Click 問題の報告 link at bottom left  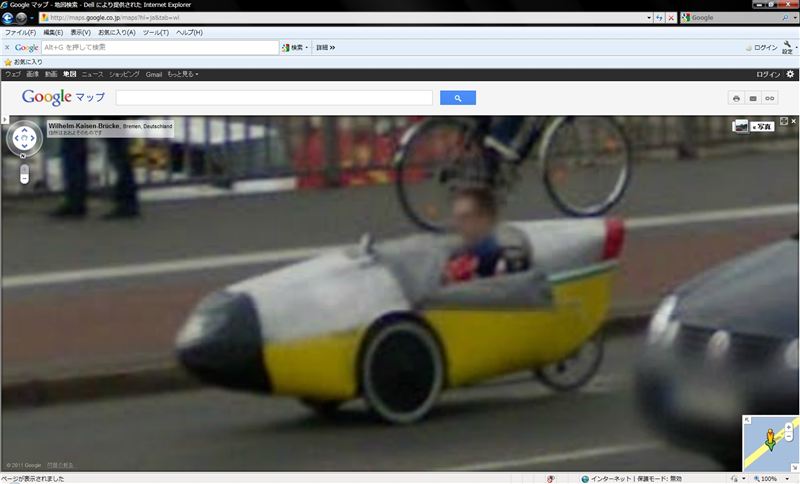point(60,465)
